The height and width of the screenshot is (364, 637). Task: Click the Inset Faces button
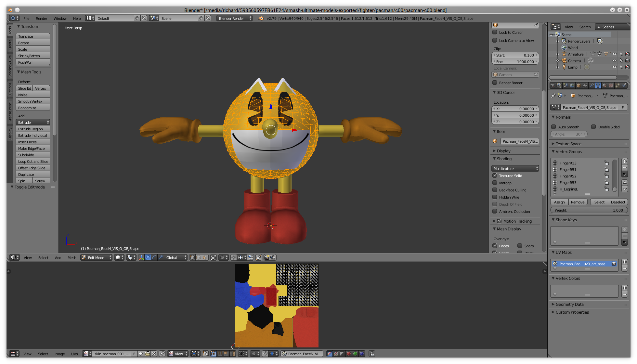pos(33,142)
